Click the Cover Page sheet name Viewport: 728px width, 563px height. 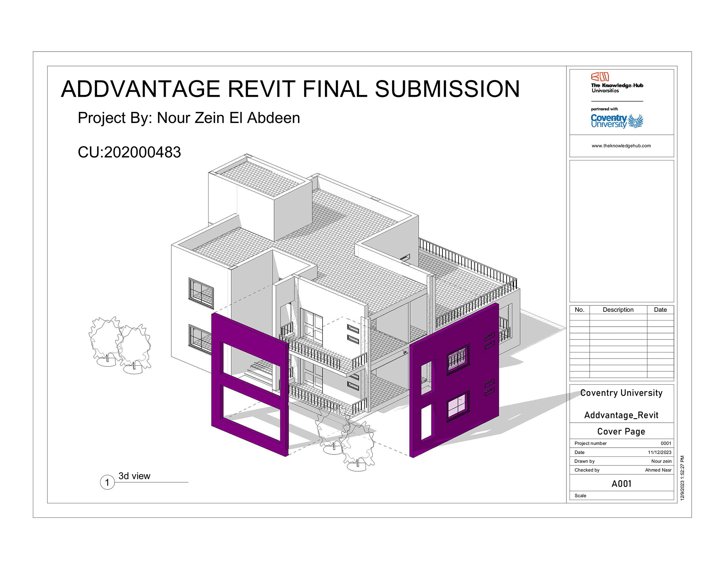click(x=621, y=431)
